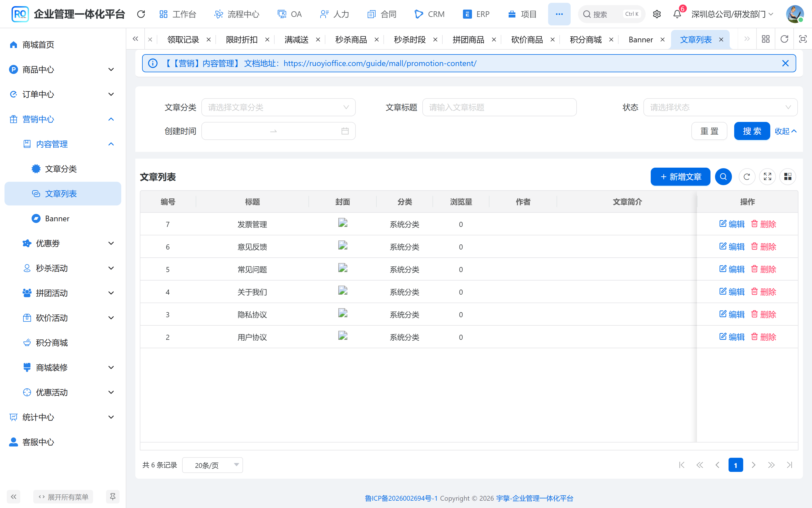The image size is (812, 508).
Task: Open the 状态 filter dropdown
Action: tap(720, 107)
